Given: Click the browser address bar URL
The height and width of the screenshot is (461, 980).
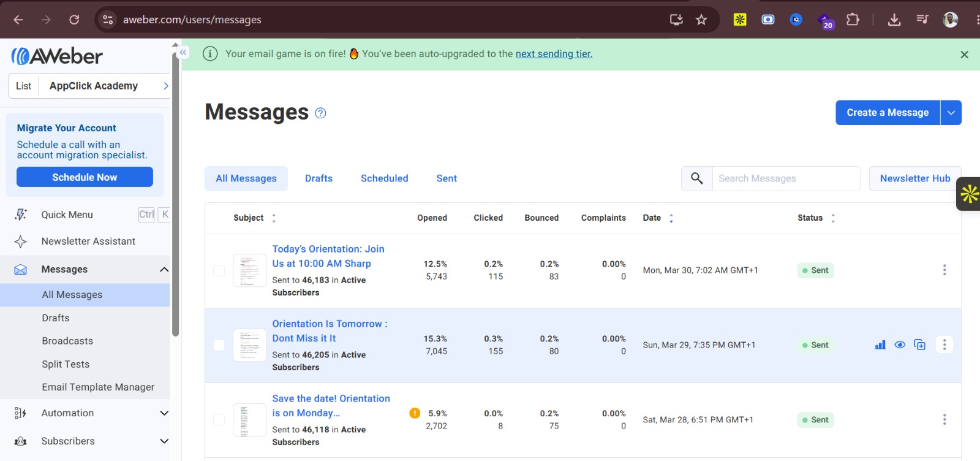Looking at the screenshot, I should click(x=192, y=20).
